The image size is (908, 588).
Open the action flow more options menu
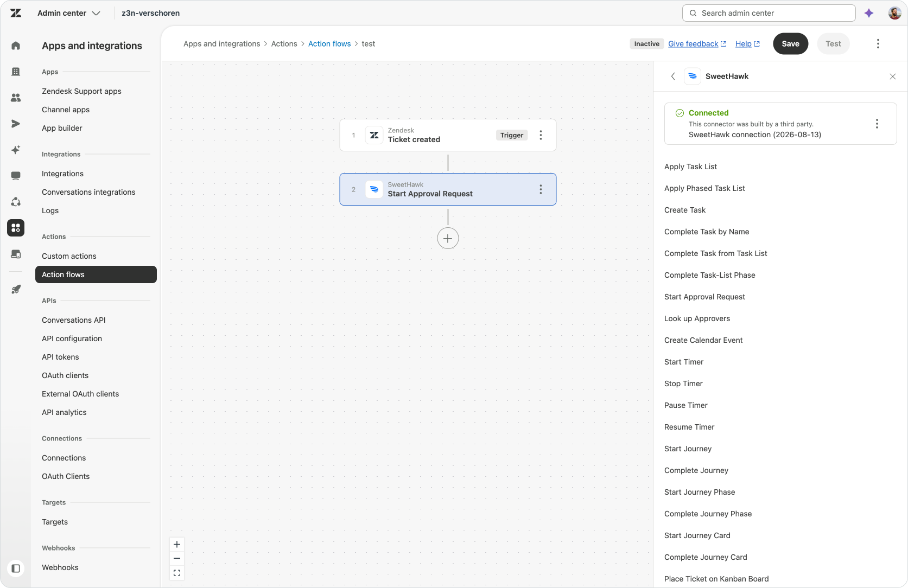coord(878,44)
